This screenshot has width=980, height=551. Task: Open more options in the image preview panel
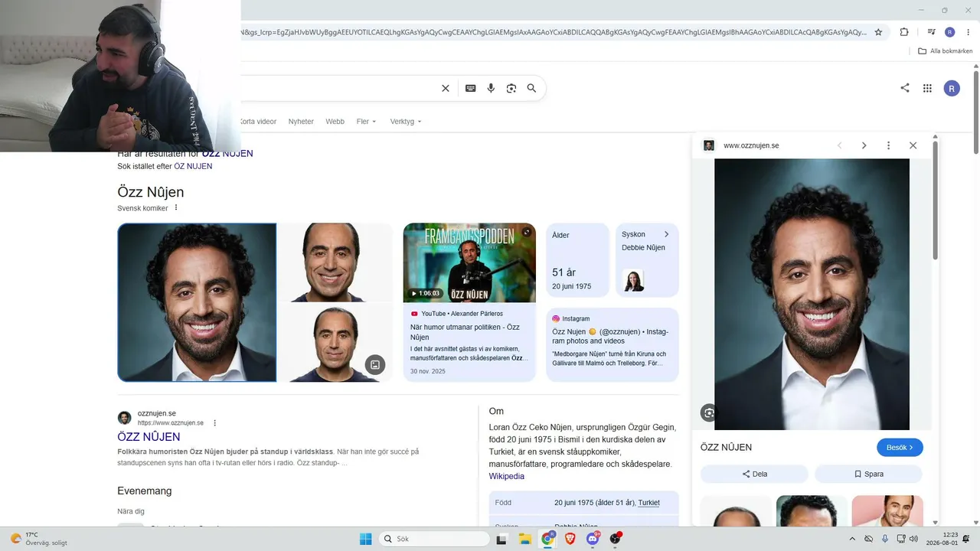tap(888, 145)
